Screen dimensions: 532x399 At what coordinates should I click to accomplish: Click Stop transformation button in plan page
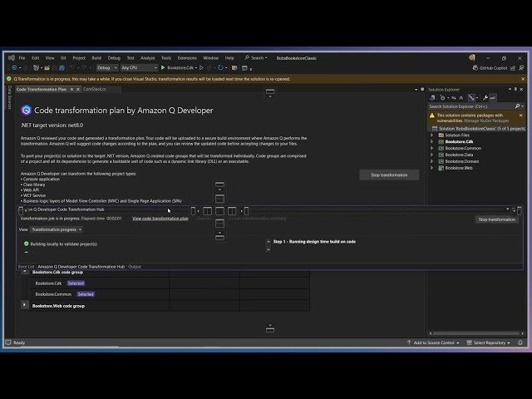tap(389, 175)
